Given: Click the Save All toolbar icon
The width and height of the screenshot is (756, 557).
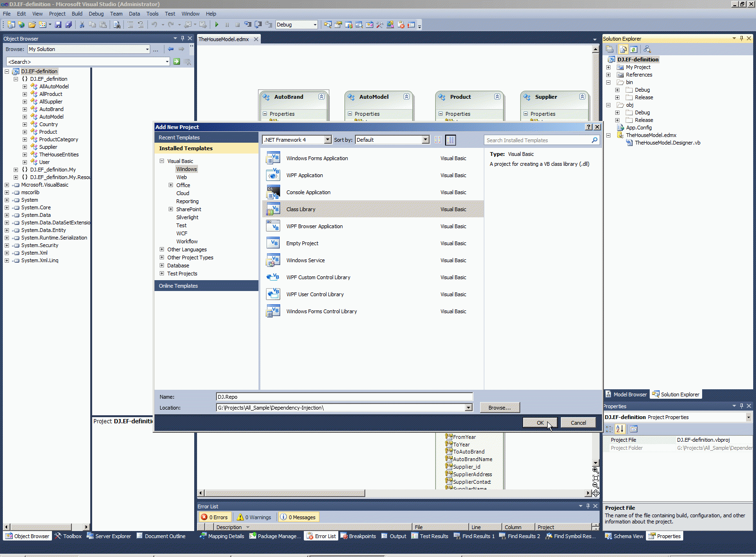Looking at the screenshot, I should [69, 25].
